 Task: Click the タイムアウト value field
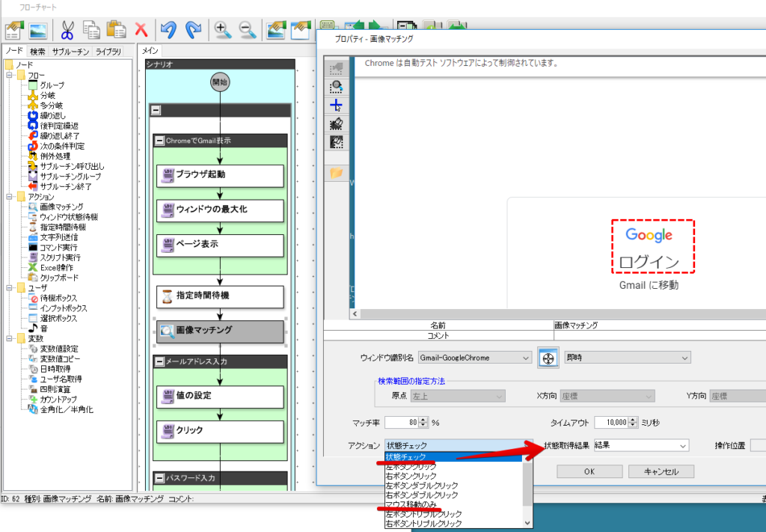point(610,423)
